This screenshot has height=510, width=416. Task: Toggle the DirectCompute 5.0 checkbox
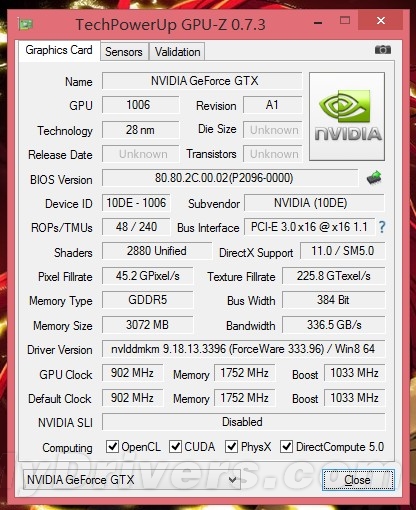point(286,446)
